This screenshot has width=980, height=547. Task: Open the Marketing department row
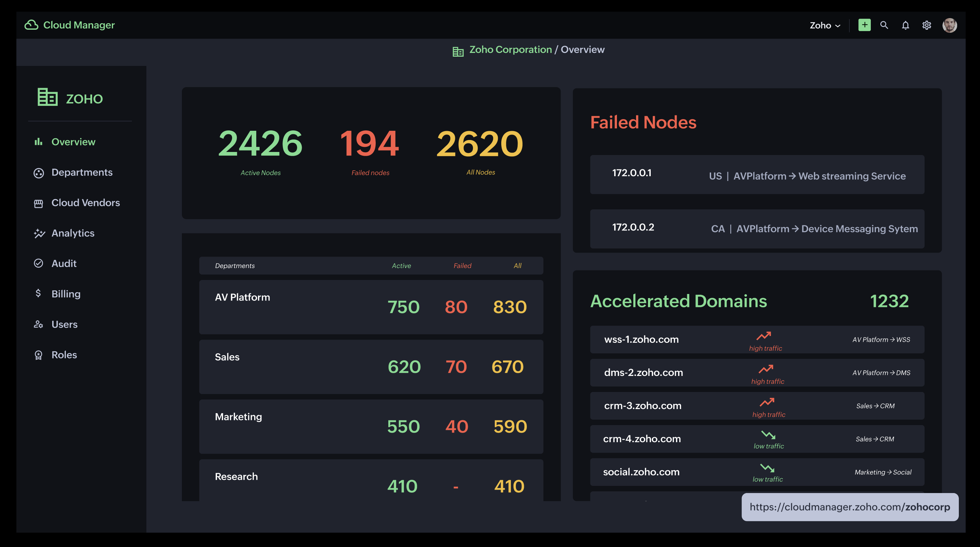[x=371, y=427]
